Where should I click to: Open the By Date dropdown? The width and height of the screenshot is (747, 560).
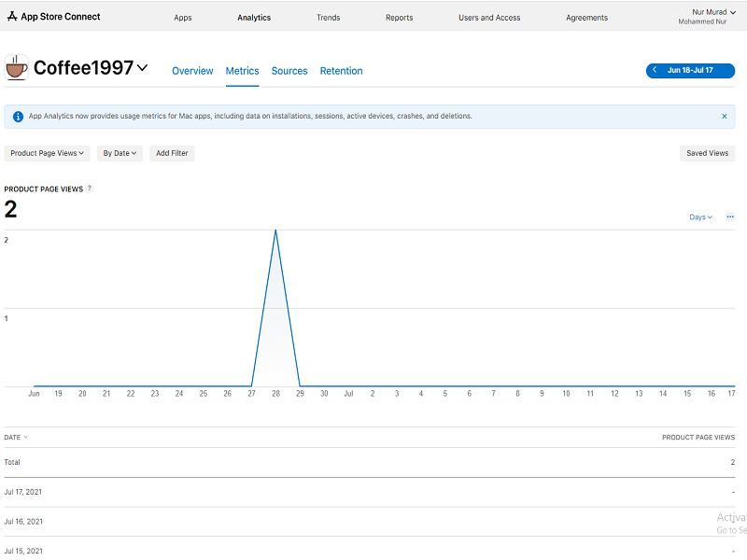point(120,153)
